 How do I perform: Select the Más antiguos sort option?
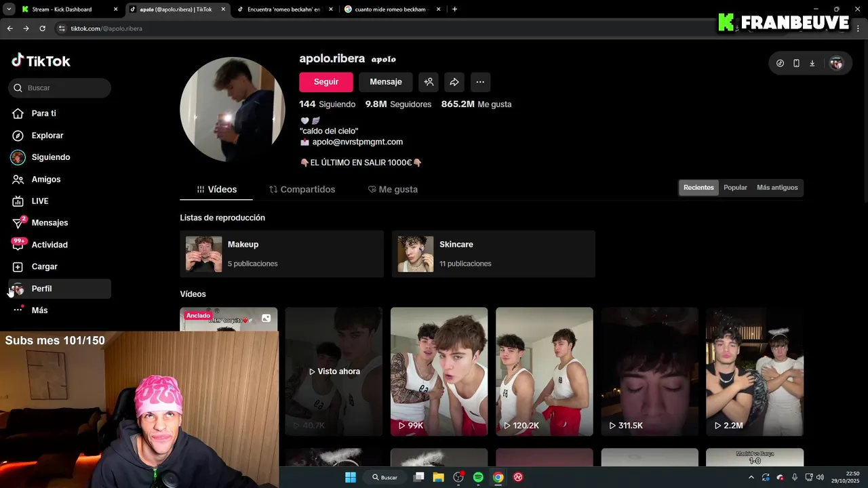click(x=777, y=188)
